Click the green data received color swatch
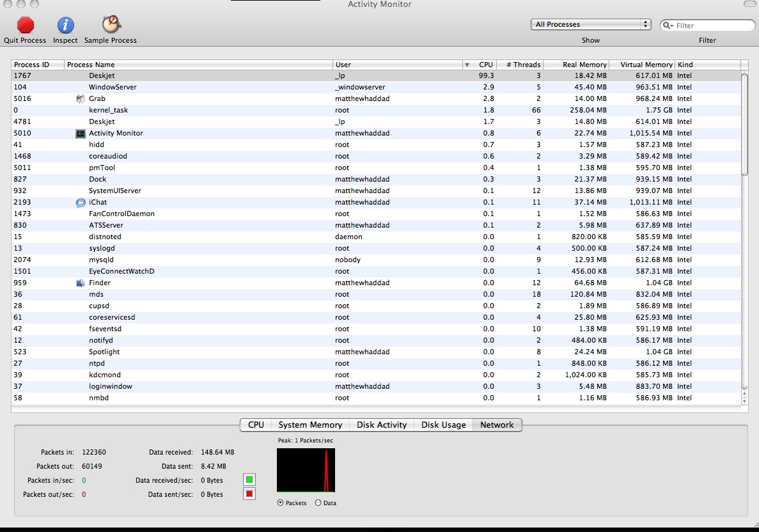The image size is (759, 532). (249, 480)
